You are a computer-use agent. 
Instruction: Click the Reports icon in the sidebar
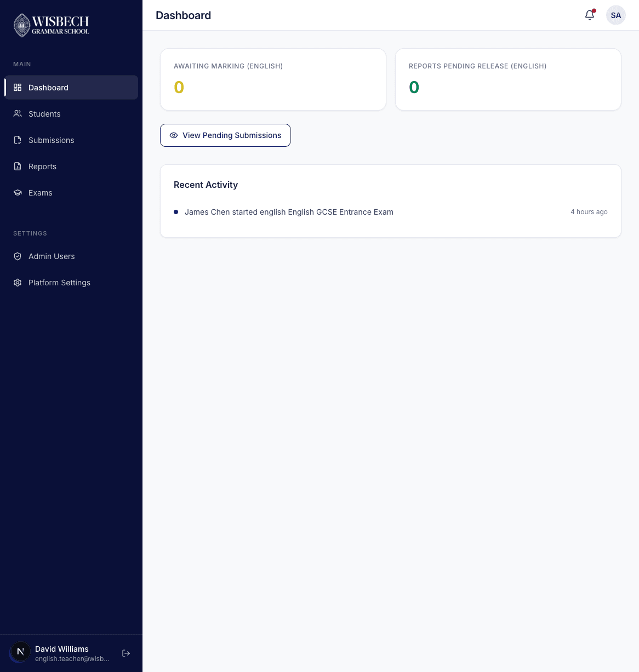(18, 166)
